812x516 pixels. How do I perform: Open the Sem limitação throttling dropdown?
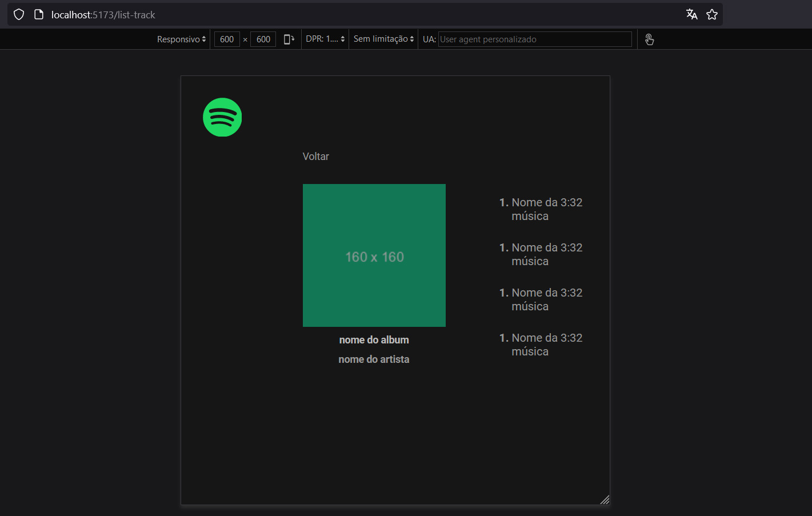tap(383, 39)
